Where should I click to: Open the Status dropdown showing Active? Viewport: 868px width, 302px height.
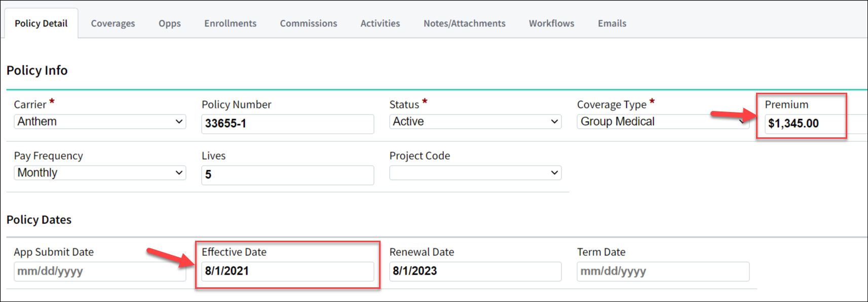(x=475, y=122)
